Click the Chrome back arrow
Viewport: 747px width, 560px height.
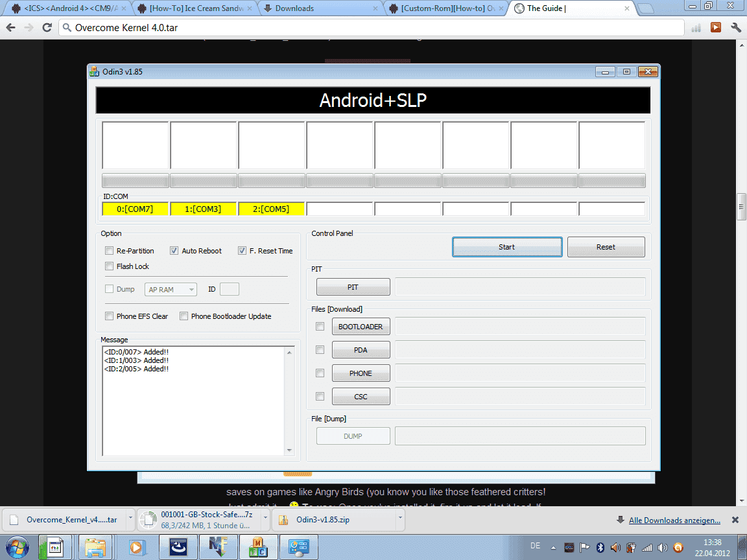11,28
